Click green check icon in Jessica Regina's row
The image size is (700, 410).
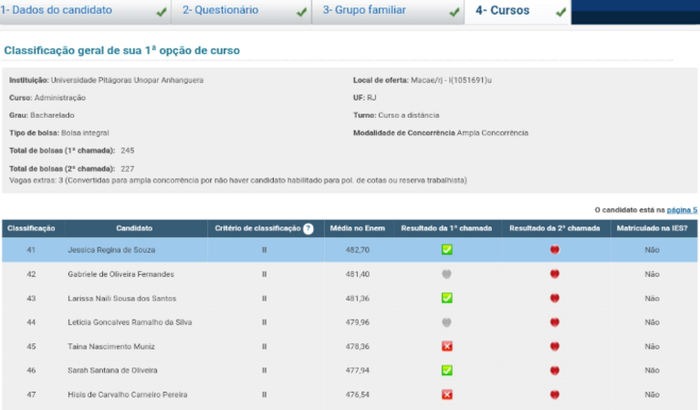tap(447, 249)
